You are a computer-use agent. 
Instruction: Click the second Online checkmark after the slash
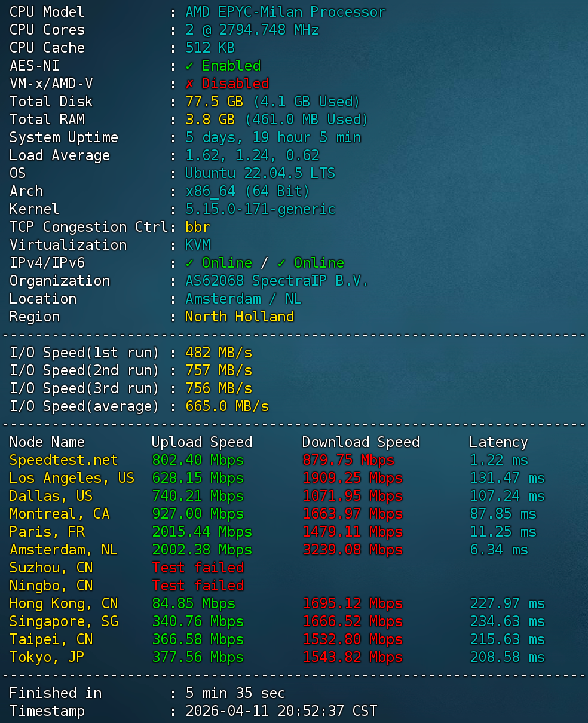281,263
